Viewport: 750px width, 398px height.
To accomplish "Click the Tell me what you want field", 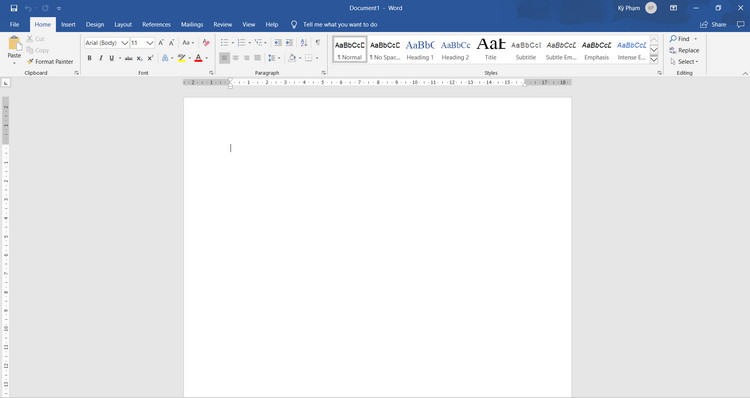I will coord(340,24).
